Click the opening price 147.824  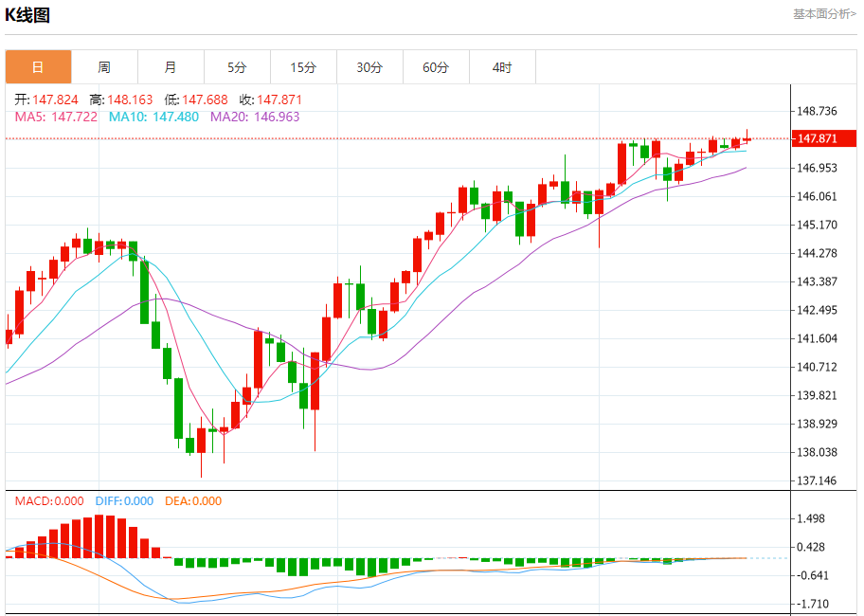55,100
